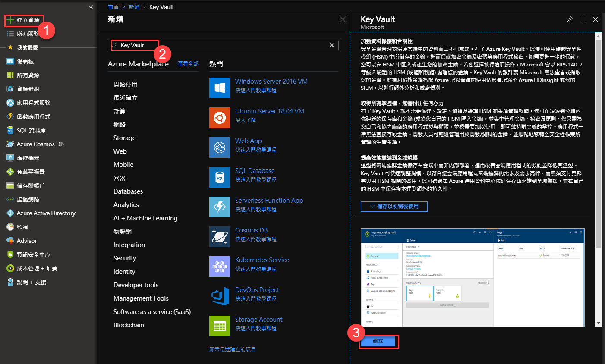Choose the 網路 category
The height and width of the screenshot is (364, 605).
120,125
